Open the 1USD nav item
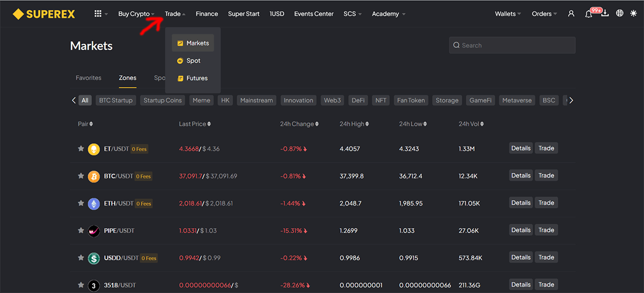This screenshot has height=293, width=644. [277, 14]
